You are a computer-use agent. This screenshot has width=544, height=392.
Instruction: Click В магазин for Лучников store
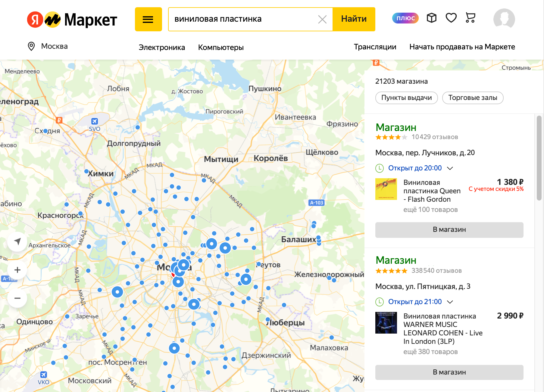click(x=449, y=230)
